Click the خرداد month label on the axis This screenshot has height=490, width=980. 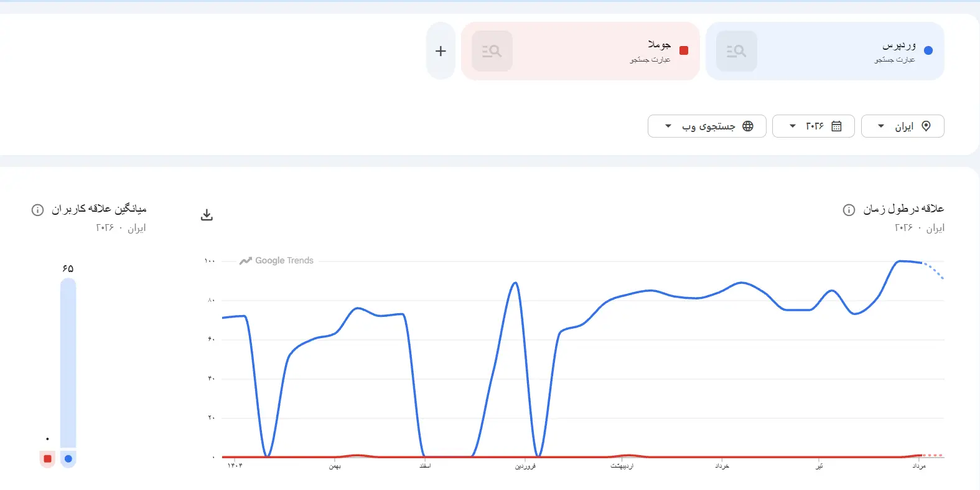[x=722, y=466]
